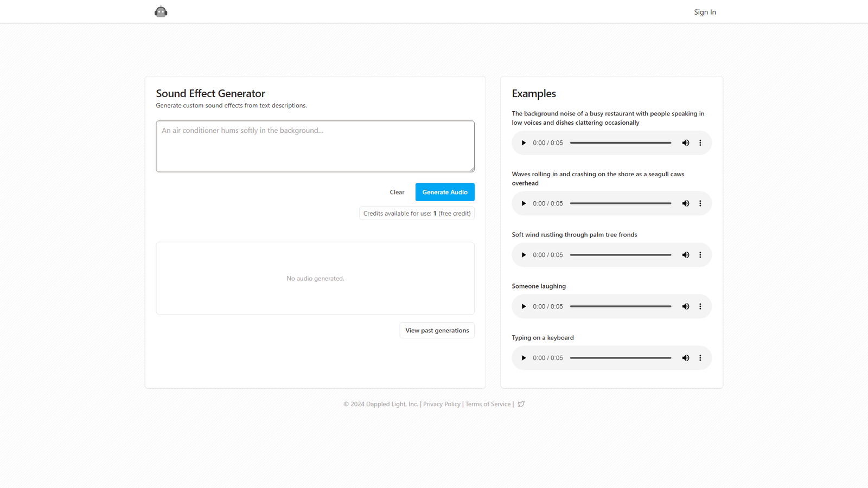Image resolution: width=868 pixels, height=488 pixels.
Task: Click the Generate Audio button
Action: tap(445, 192)
